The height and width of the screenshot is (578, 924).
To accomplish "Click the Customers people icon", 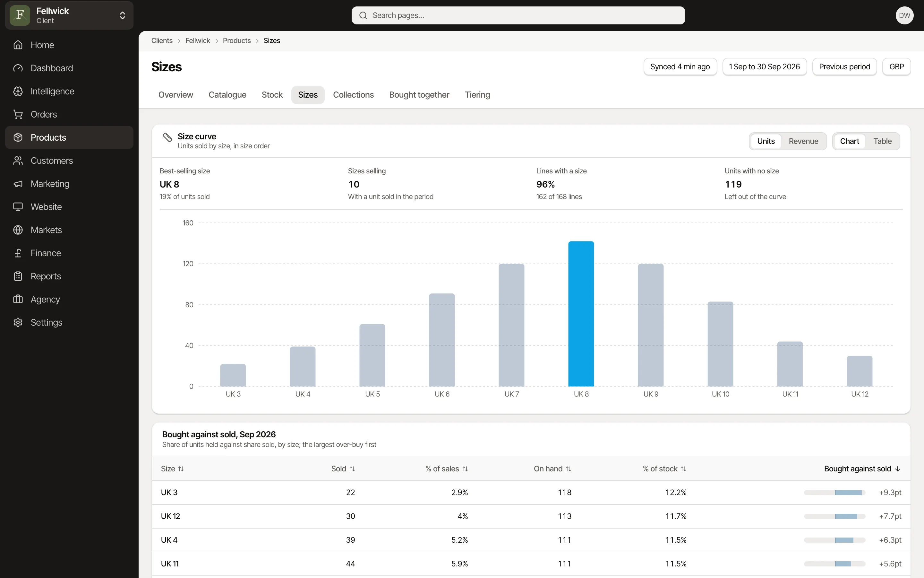I will pyautogui.click(x=18, y=161).
